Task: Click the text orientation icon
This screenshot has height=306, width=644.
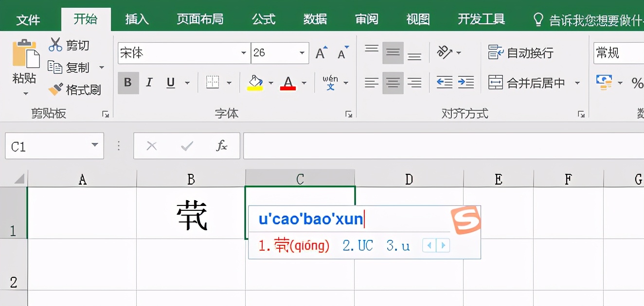Action: click(x=445, y=52)
